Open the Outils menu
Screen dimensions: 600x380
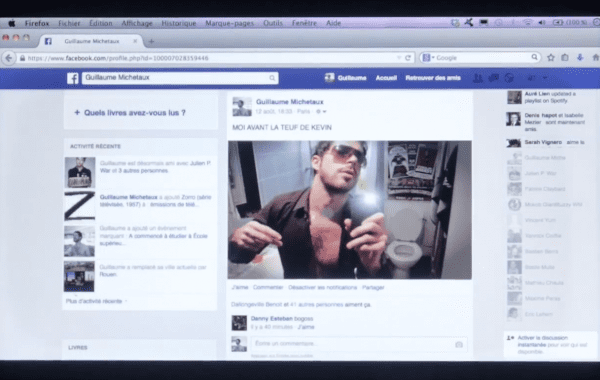tap(273, 23)
